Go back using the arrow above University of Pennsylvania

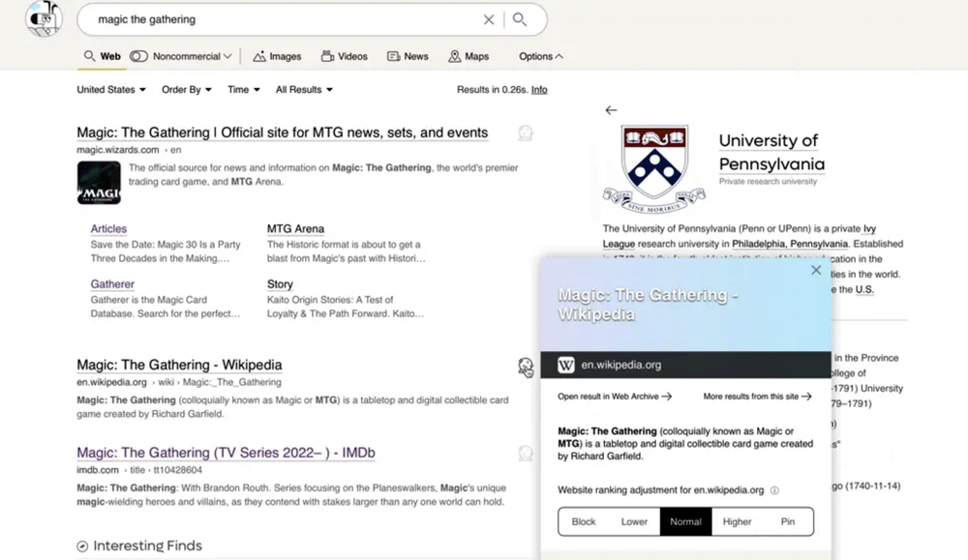611,110
